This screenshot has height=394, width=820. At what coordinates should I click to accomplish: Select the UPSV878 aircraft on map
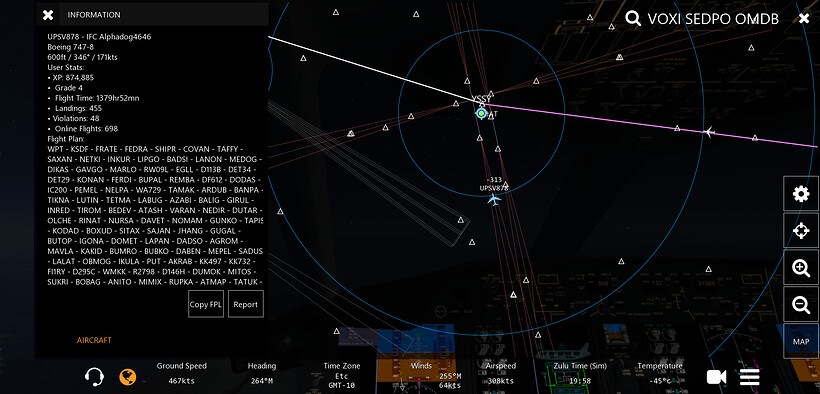point(494,199)
